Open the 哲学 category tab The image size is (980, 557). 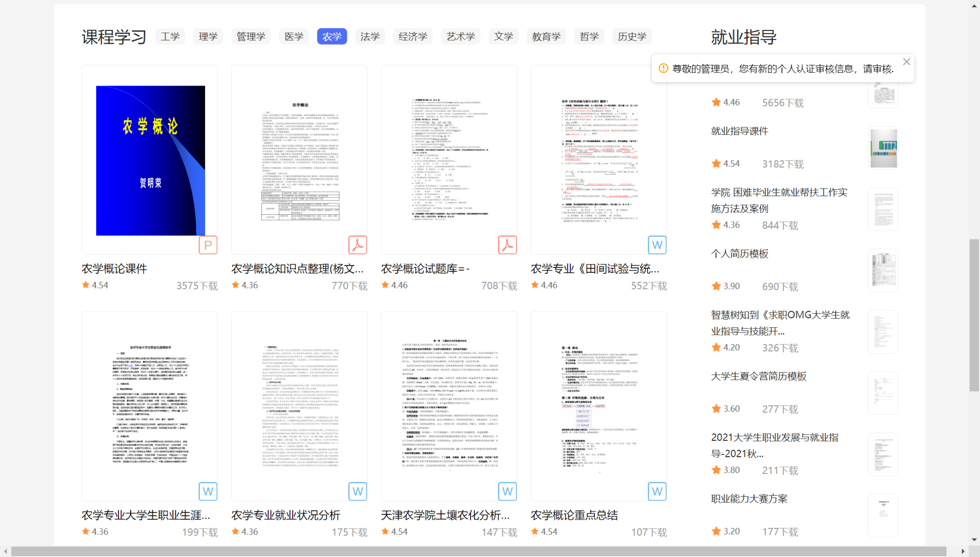589,37
